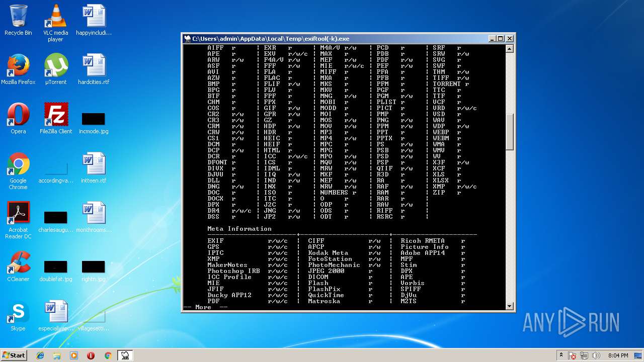The image size is (644, 362).
Task: Minimize the exiftool console window
Action: [492, 39]
